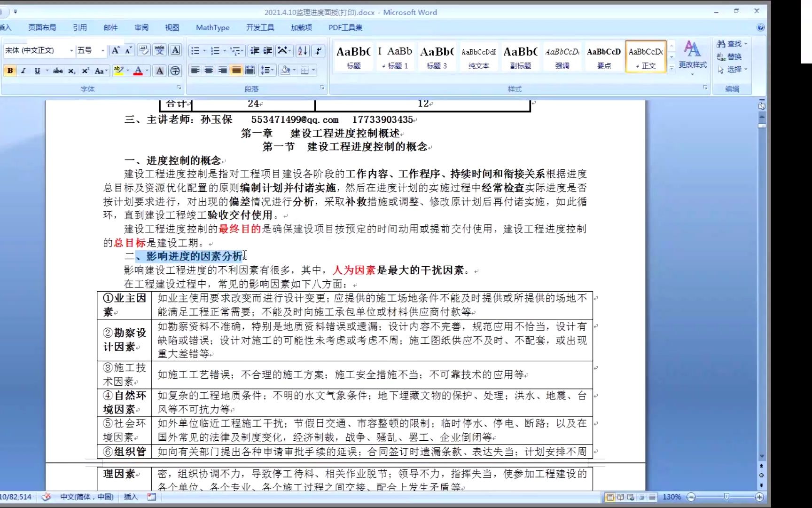Screen dimensions: 812x508
Task: Toggle bold formatting
Action: (x=10, y=71)
